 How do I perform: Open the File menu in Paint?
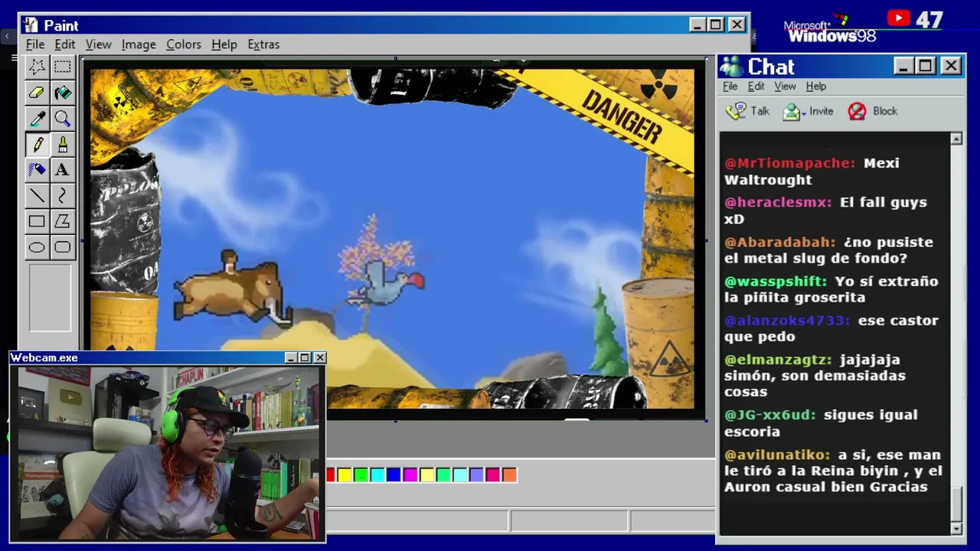(x=35, y=44)
